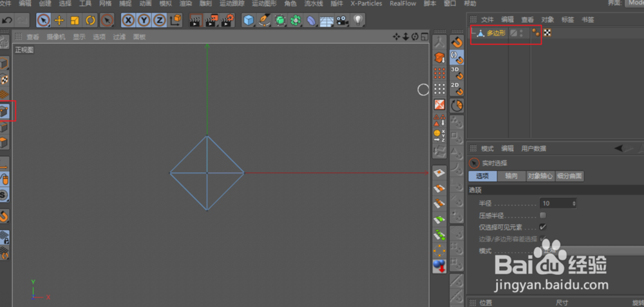
Task: Select the Live Selection tool in top toolbar
Action: point(44,20)
